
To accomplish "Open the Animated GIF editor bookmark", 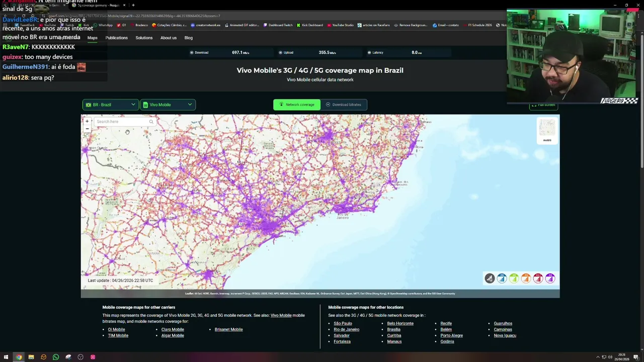I will click(242, 25).
